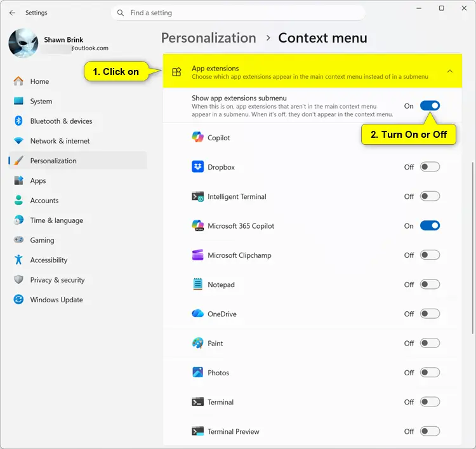Turn on the OneDrive toggle
The width and height of the screenshot is (476, 449).
coord(430,314)
